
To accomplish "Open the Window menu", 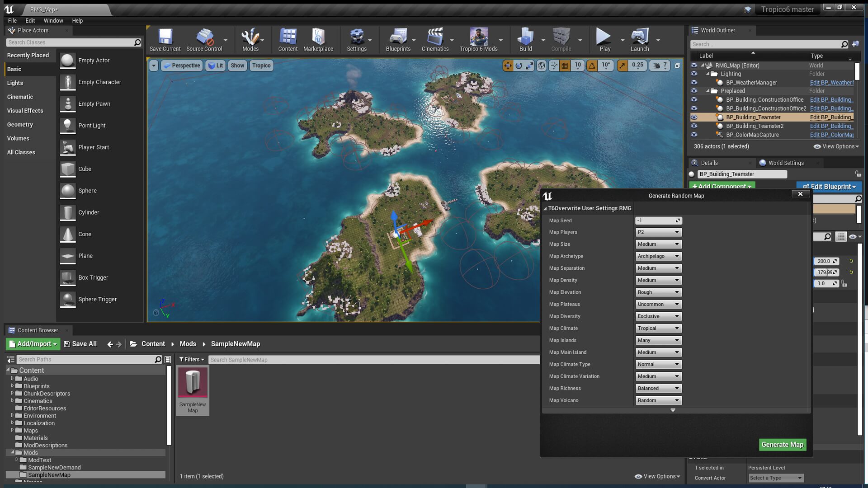I will click(x=53, y=20).
